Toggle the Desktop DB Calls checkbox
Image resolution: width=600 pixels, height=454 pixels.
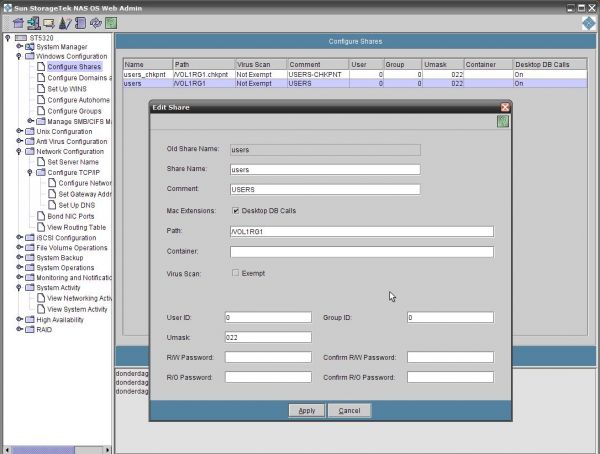click(235, 211)
